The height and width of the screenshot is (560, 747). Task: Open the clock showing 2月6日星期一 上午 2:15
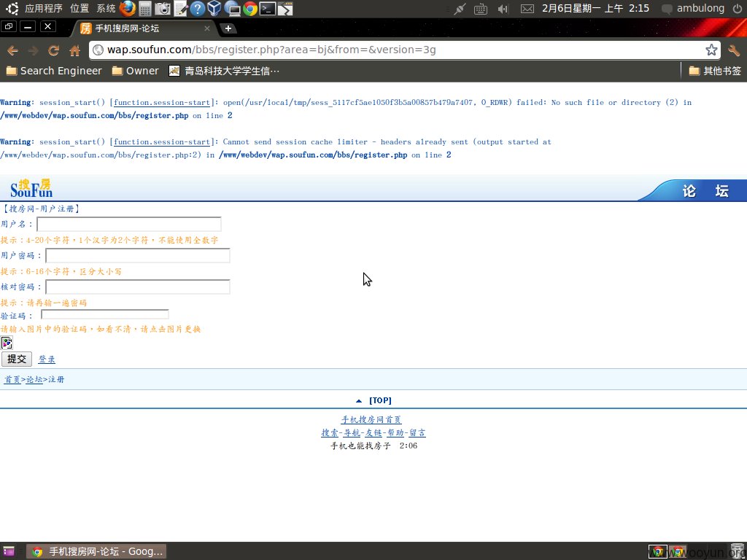[x=595, y=9]
